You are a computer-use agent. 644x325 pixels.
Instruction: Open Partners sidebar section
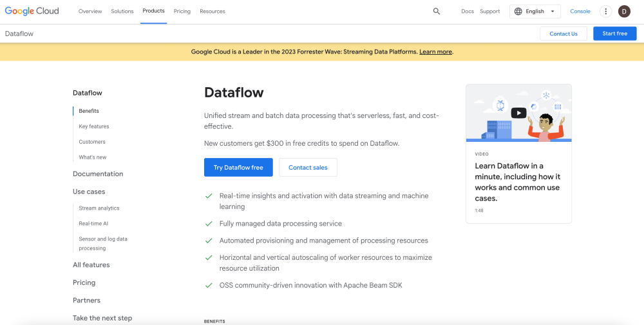point(87,300)
